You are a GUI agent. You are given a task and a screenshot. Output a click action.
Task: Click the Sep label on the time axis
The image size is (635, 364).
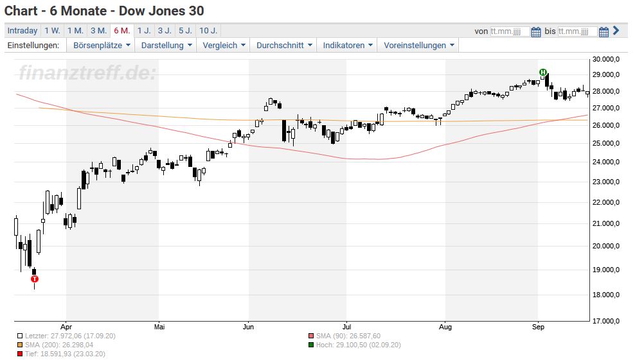point(538,327)
